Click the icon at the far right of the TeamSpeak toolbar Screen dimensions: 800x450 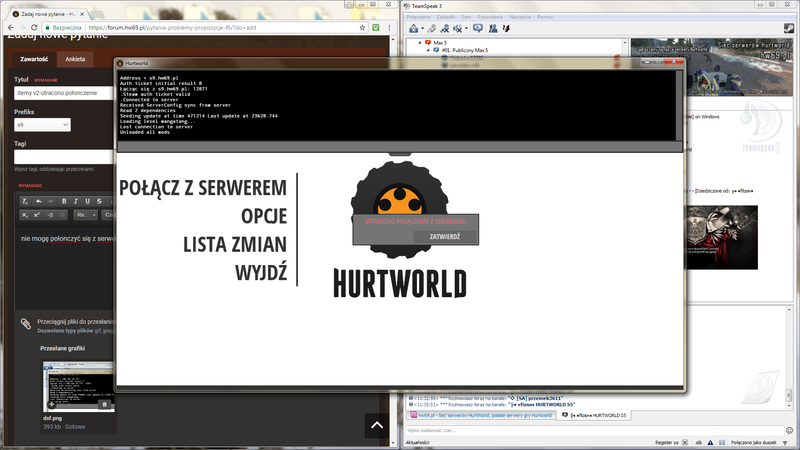(788, 29)
